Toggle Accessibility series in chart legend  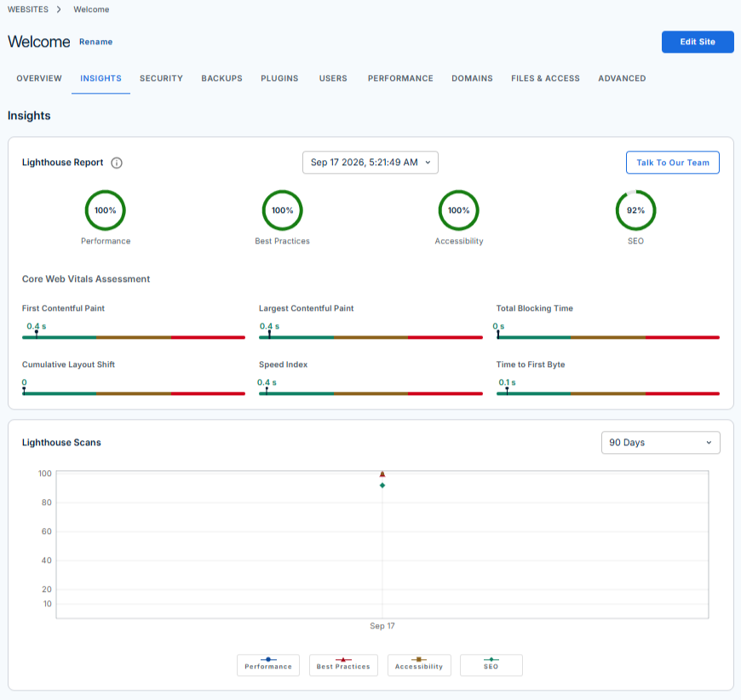419,665
